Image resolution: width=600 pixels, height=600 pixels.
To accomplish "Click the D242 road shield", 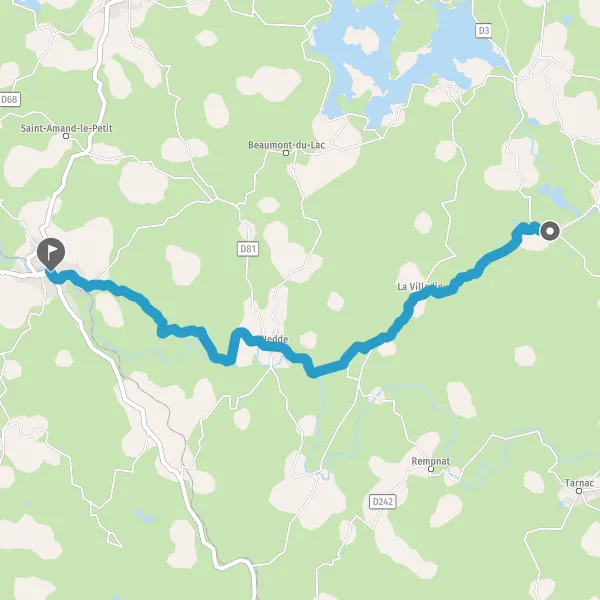I will click(383, 501).
